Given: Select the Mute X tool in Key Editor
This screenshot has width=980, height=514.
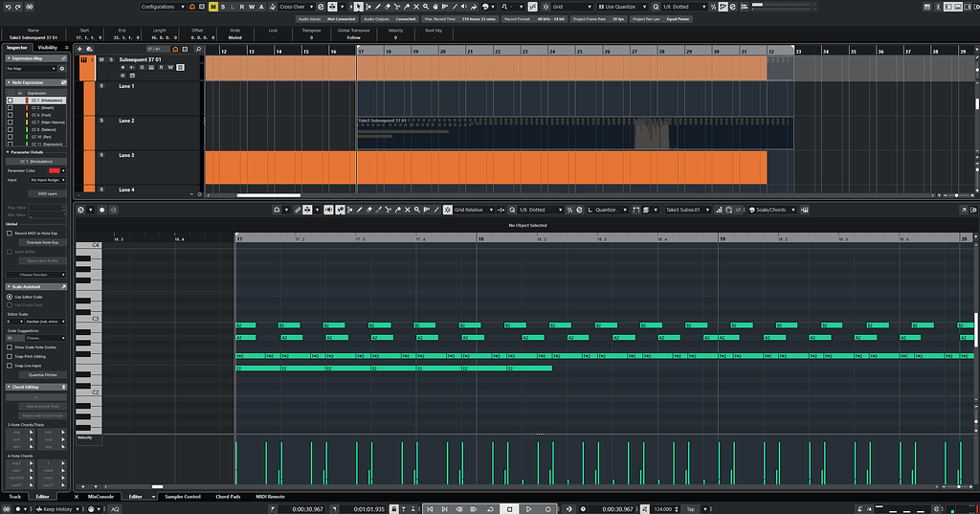Looking at the screenshot, I should coord(408,211).
